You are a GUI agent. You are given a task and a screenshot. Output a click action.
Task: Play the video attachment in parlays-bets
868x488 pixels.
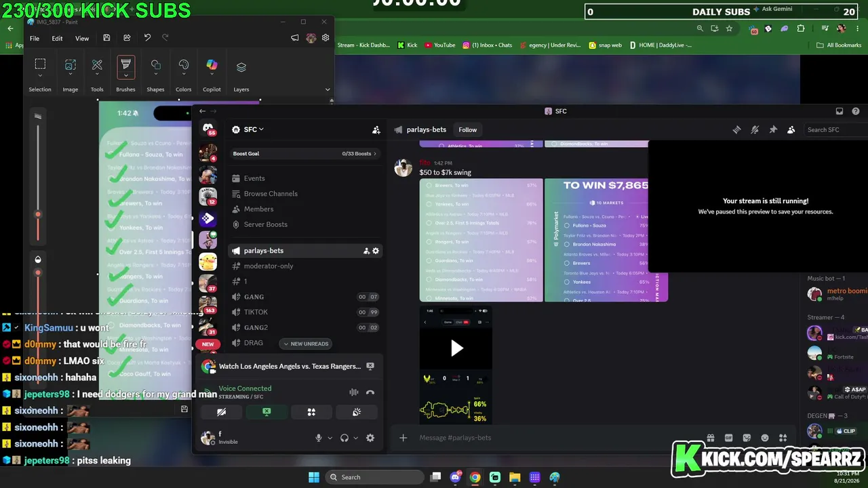[x=456, y=348]
